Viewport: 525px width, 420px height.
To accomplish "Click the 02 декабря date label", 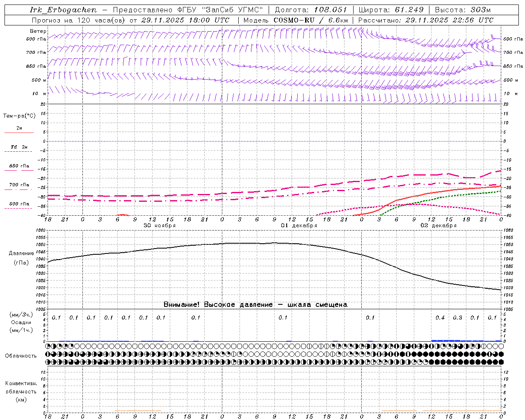I will click(x=438, y=226).
